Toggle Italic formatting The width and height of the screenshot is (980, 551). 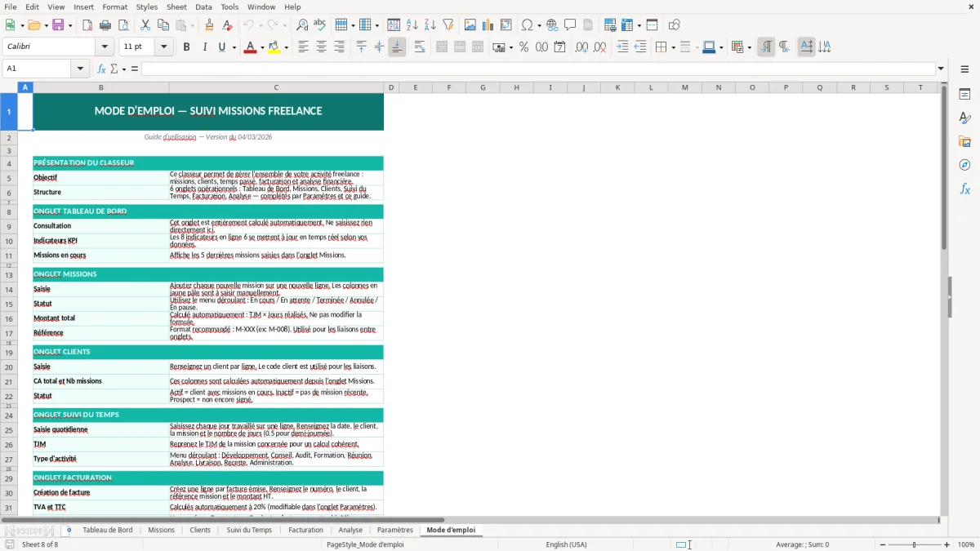pos(204,47)
